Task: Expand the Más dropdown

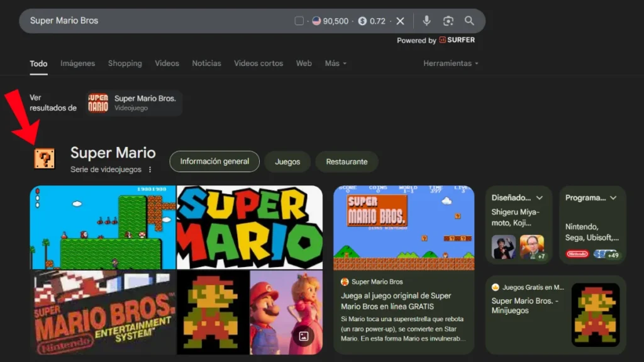Action: (x=336, y=63)
